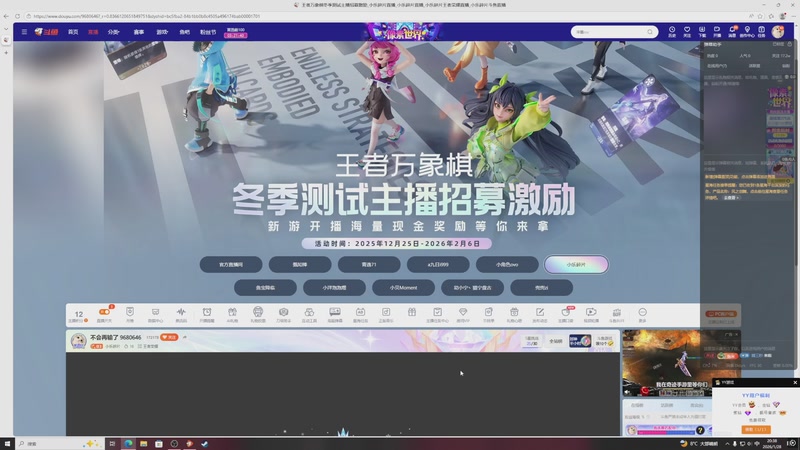Image resolution: width=800 pixels, height=450 pixels.
Task: Click the diamond icon in streamer toolbar
Action: pyautogui.click(x=463, y=314)
